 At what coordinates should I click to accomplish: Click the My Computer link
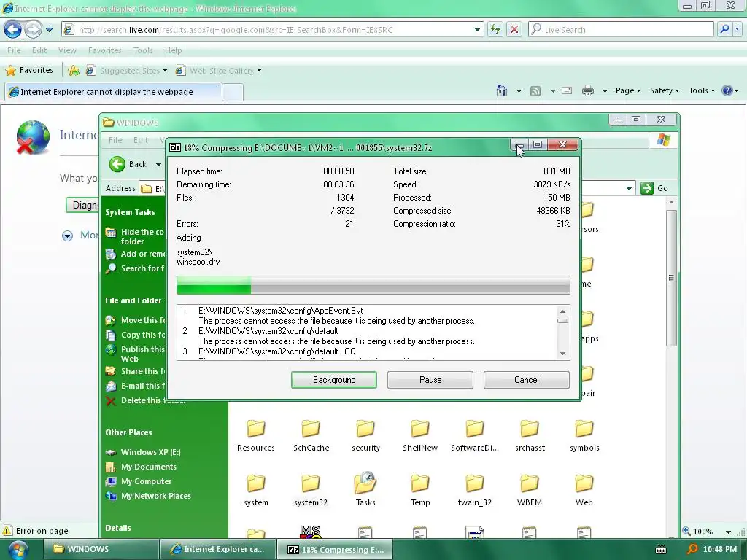pyautogui.click(x=146, y=481)
